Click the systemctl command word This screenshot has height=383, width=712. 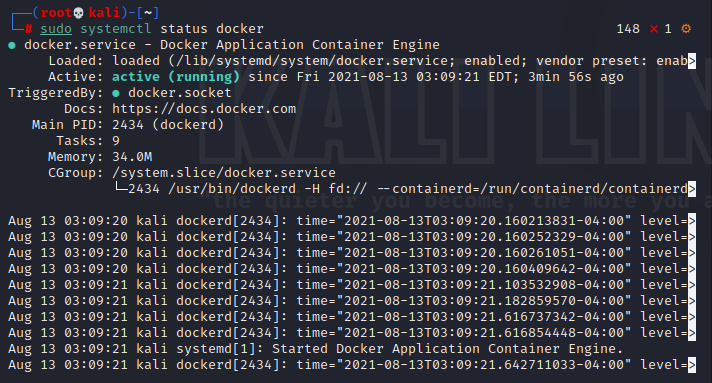[x=116, y=29]
